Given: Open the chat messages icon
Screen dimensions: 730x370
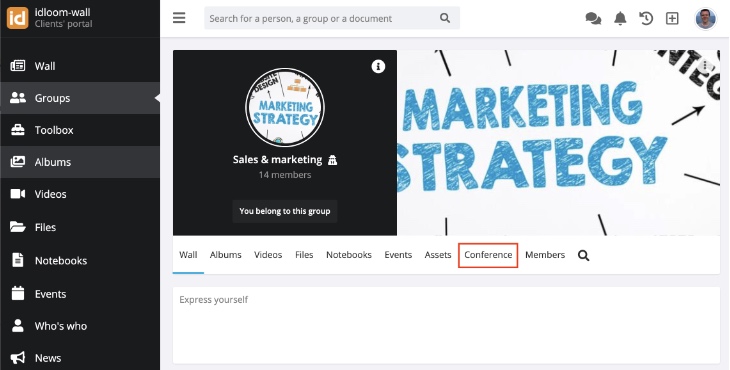Looking at the screenshot, I should (593, 19).
